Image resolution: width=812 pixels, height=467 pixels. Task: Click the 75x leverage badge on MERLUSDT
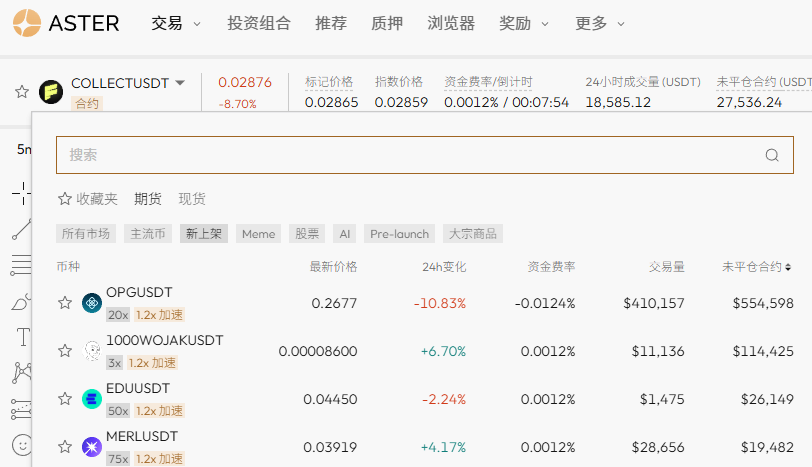(118, 459)
